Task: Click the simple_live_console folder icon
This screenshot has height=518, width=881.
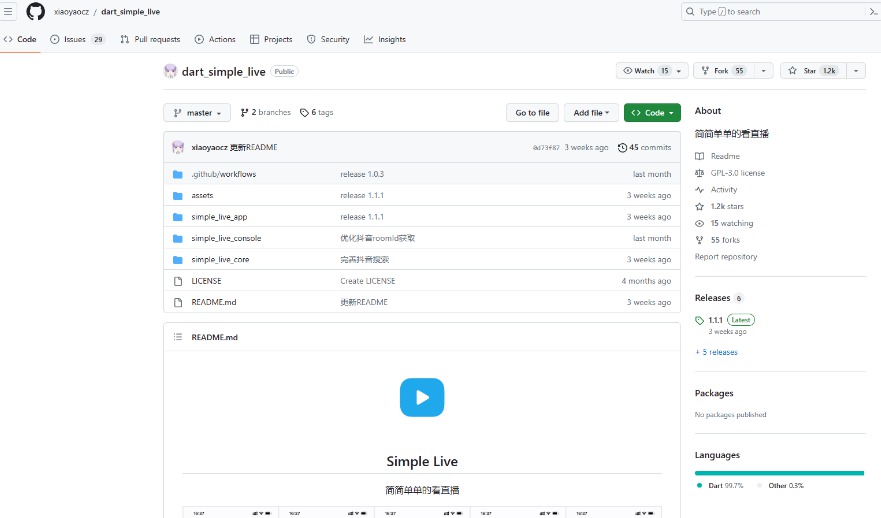Action: (x=178, y=238)
